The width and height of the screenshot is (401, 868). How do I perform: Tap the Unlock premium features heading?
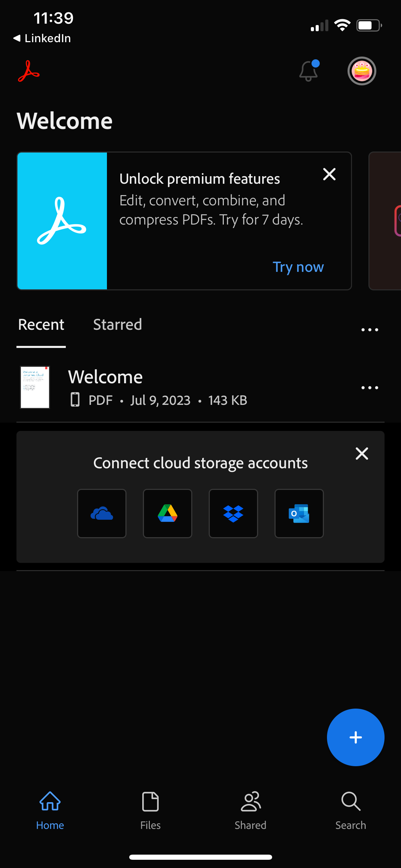(200, 179)
